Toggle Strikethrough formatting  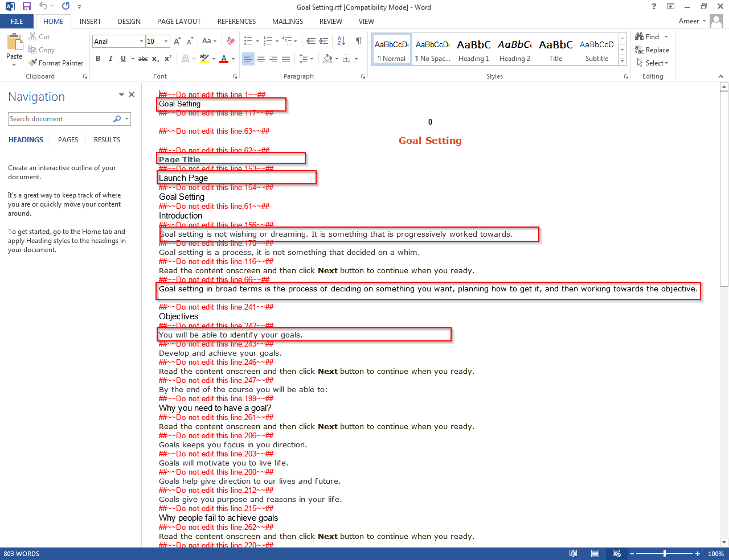(x=143, y=59)
